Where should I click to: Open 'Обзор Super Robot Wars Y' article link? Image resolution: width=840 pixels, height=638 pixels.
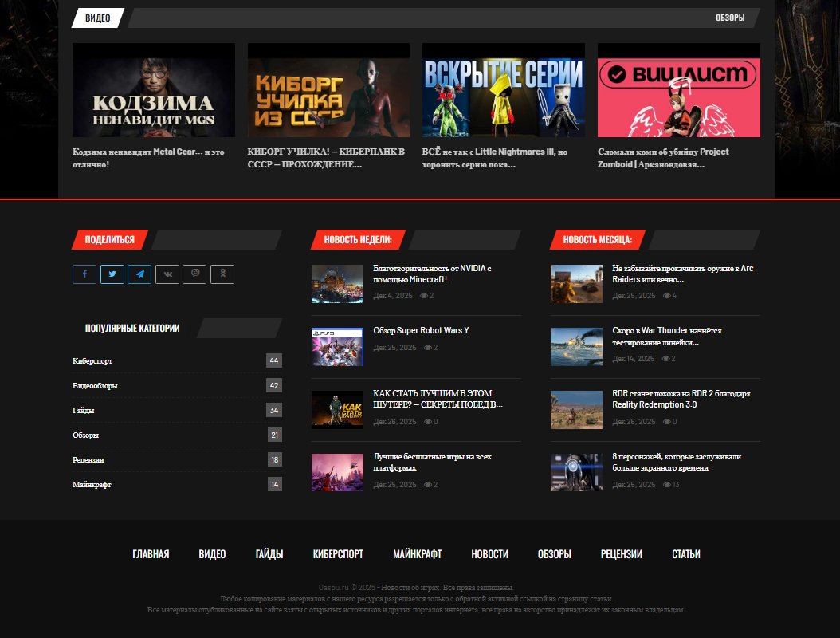(421, 330)
